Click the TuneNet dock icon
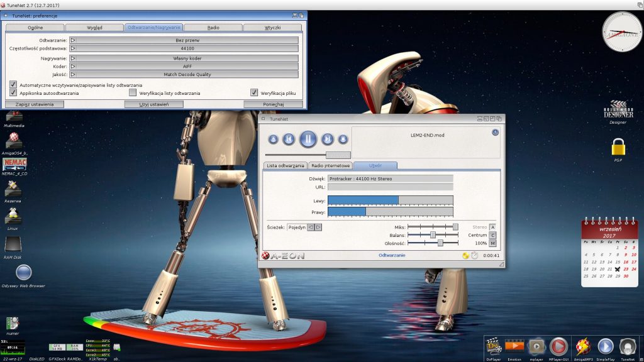 click(628, 347)
